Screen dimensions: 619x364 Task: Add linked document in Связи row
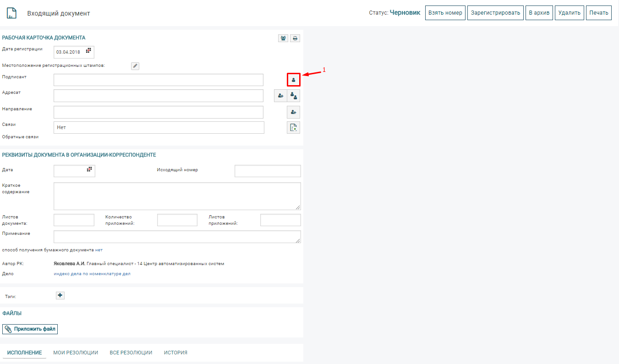pos(293,128)
